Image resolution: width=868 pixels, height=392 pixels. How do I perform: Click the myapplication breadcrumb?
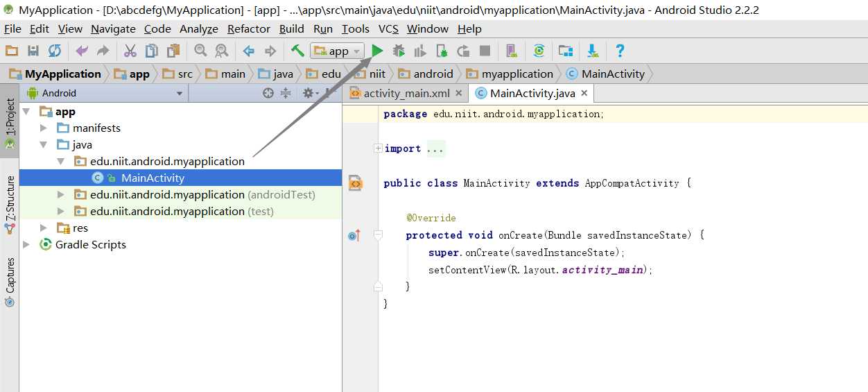tap(510, 74)
